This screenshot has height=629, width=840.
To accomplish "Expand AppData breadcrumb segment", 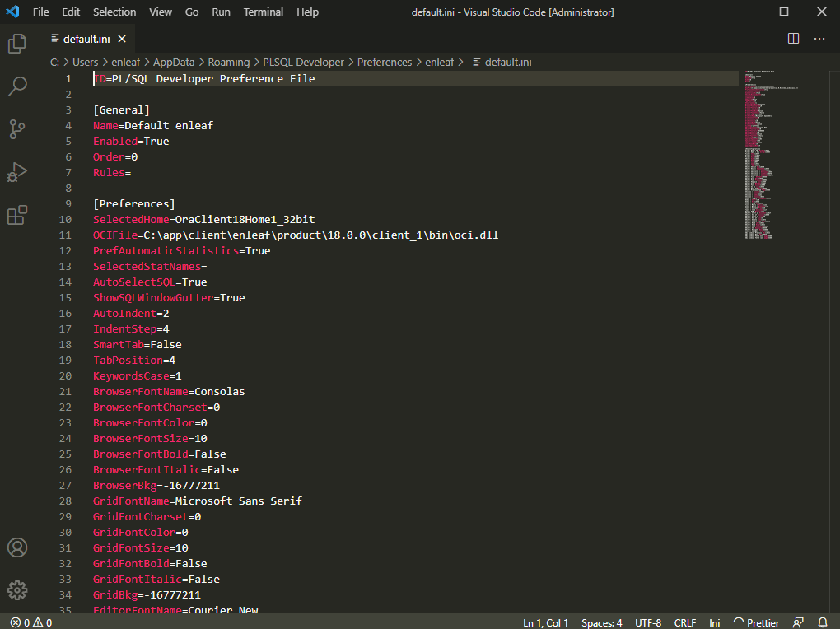I will [174, 62].
